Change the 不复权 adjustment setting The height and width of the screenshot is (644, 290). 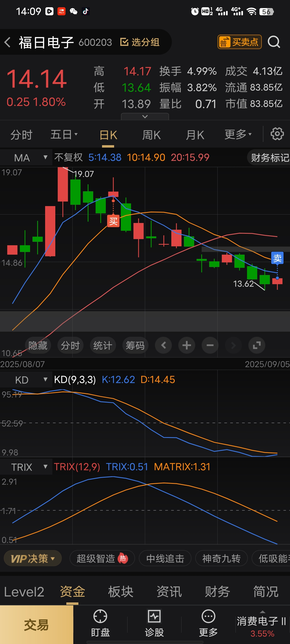coord(68,158)
